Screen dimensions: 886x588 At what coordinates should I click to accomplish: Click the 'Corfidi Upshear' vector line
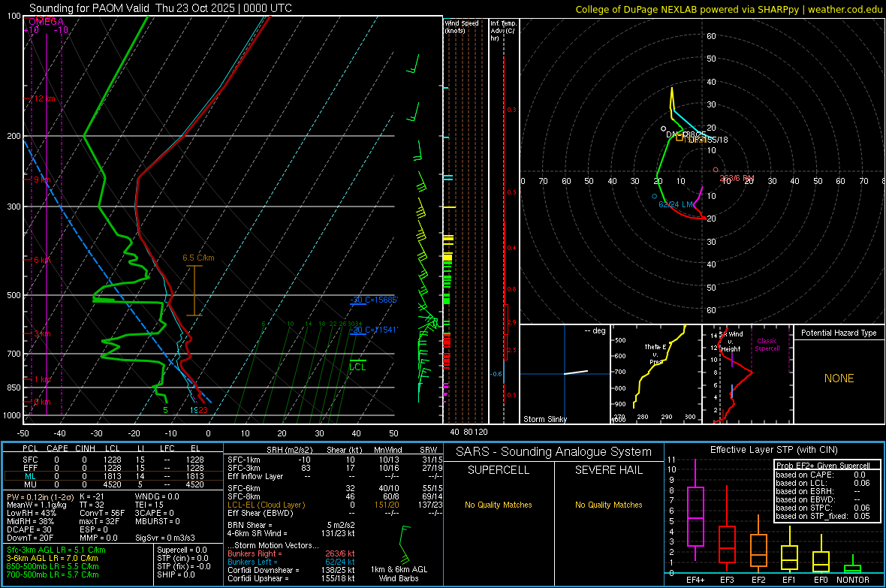[291, 578]
